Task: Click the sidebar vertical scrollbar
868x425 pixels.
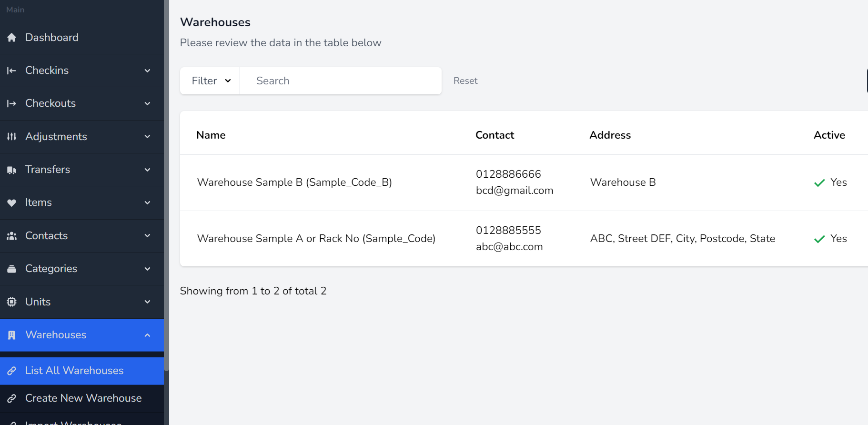Action: pos(166,191)
